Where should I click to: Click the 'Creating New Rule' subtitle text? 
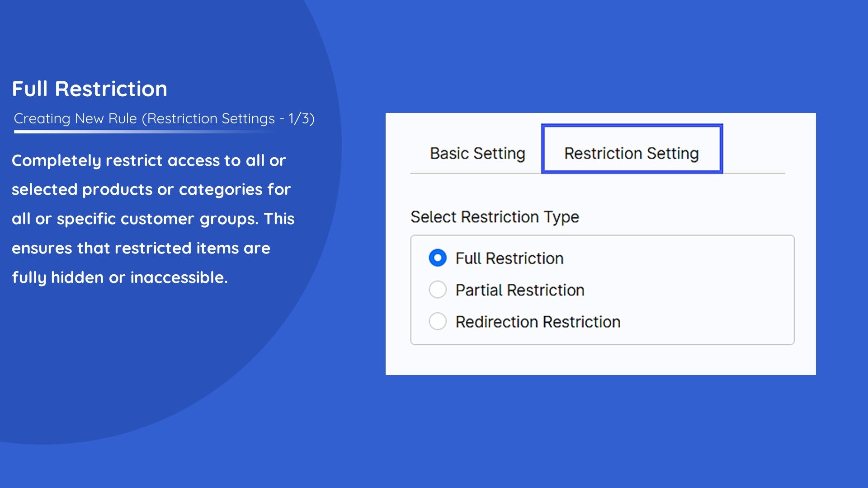point(164,118)
